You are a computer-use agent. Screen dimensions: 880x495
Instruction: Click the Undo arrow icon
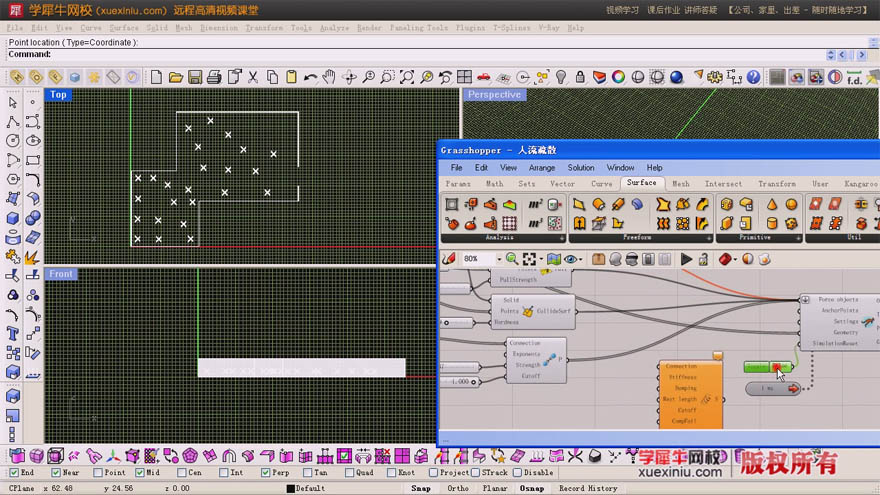click(x=310, y=77)
